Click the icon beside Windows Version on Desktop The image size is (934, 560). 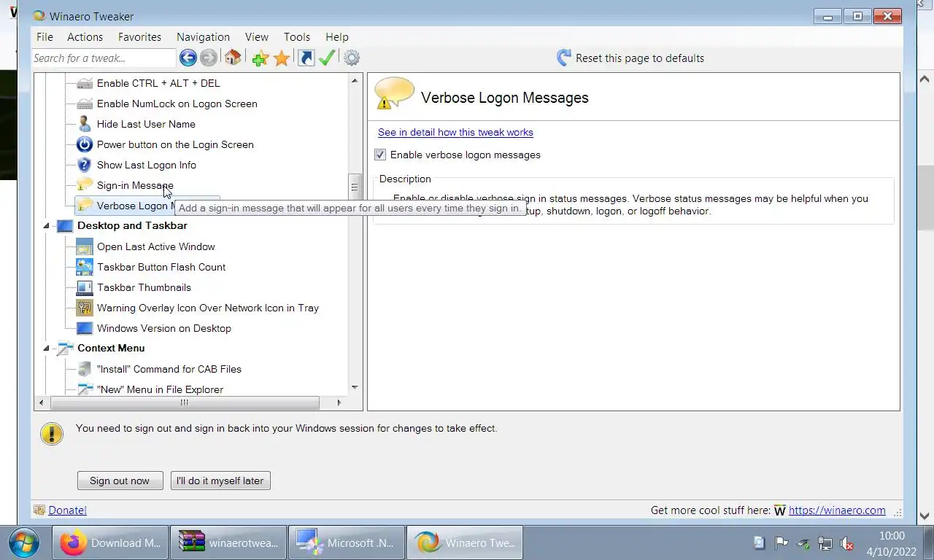tap(85, 328)
